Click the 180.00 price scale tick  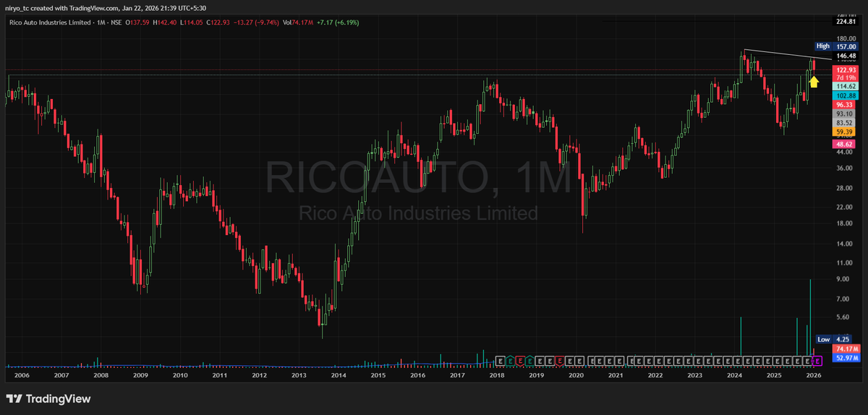(846, 38)
